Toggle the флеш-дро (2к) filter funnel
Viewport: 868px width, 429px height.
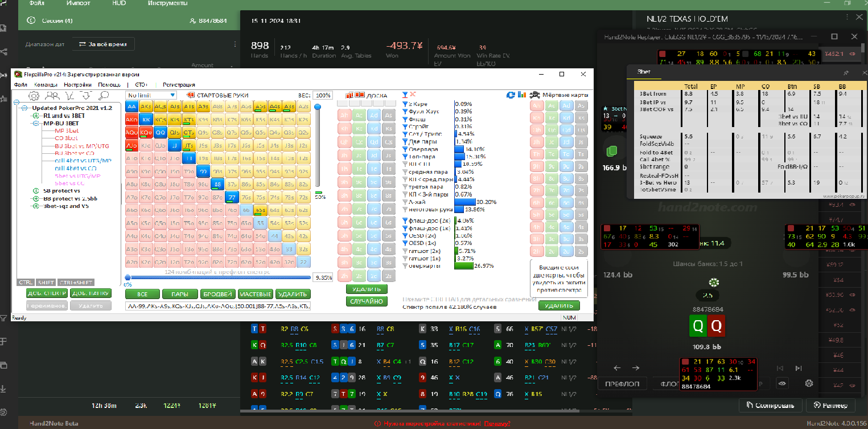pos(405,220)
